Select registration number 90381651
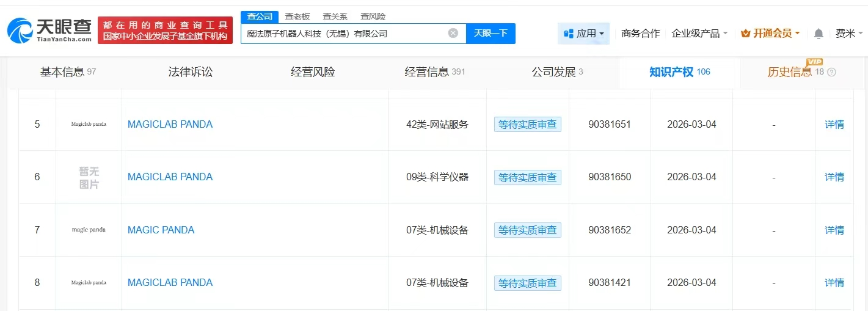This screenshot has height=311, width=868. 610,125
